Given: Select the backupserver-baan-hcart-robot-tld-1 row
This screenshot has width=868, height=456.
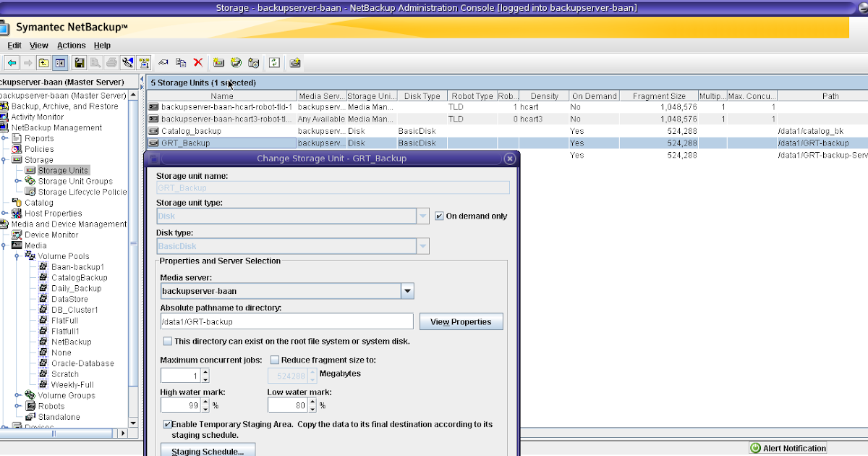Looking at the screenshot, I should (x=506, y=107).
